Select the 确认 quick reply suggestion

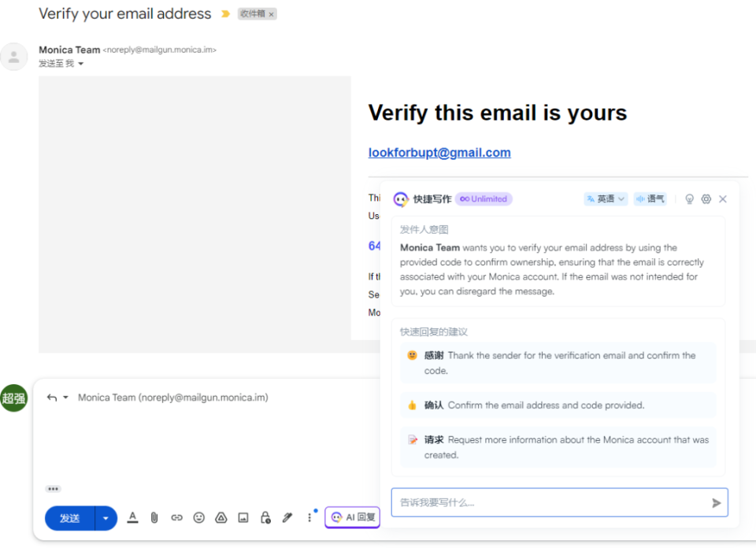tap(558, 405)
